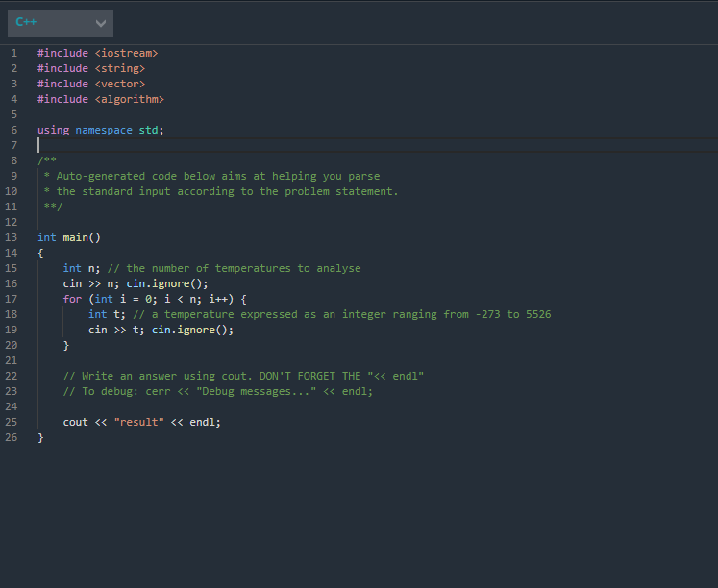Viewport: 718px width, 588px height.
Task: Click the empty line 7 with the cursor
Action: click(x=378, y=145)
